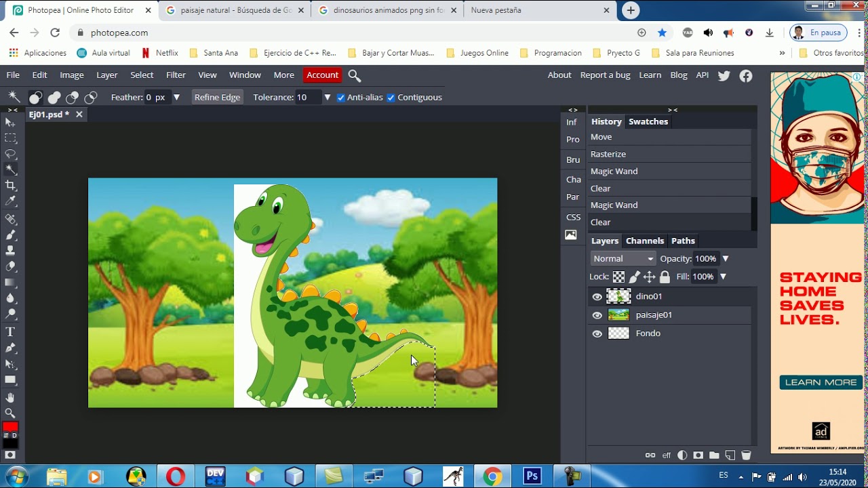Expand the bookmarks overflow chevron
This screenshot has height=488, width=868.
782,53
